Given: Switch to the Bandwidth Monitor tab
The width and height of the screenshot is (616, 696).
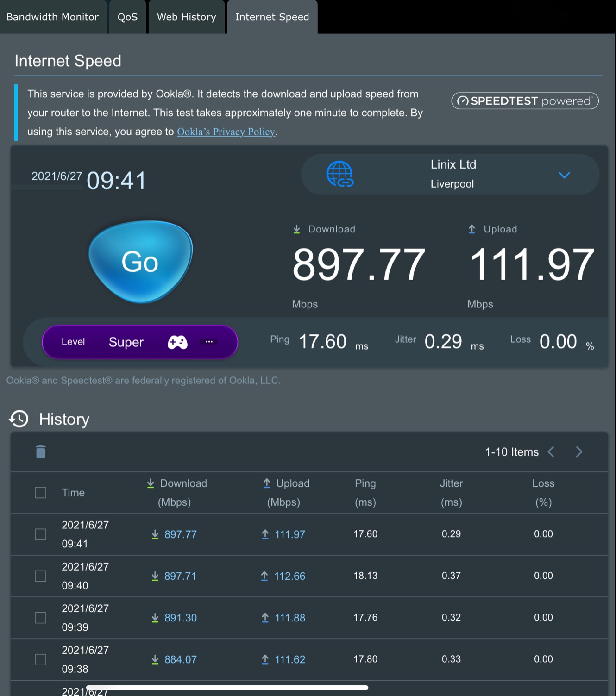Looking at the screenshot, I should [x=52, y=17].
